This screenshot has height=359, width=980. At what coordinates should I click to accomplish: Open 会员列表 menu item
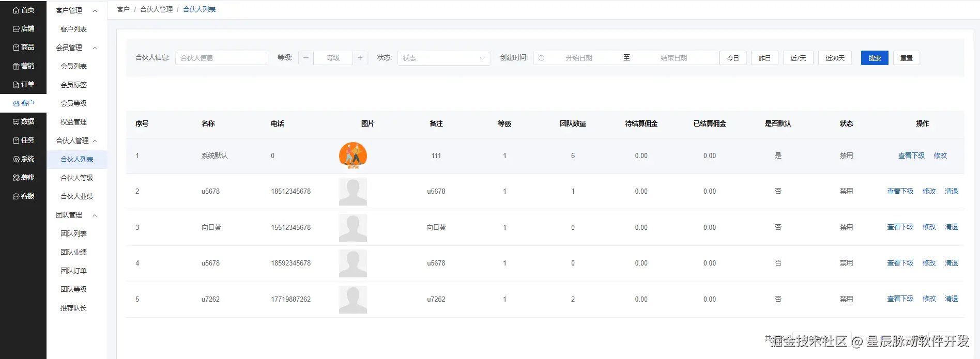[74, 66]
